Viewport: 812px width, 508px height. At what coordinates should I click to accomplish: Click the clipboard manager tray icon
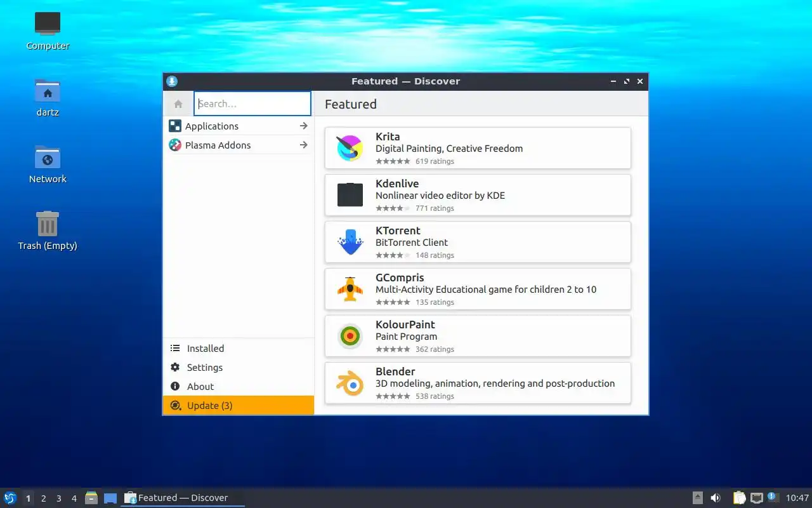(739, 498)
